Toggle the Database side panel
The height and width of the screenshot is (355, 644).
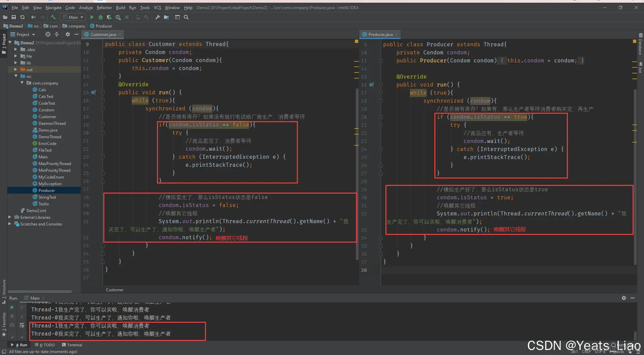point(640,44)
